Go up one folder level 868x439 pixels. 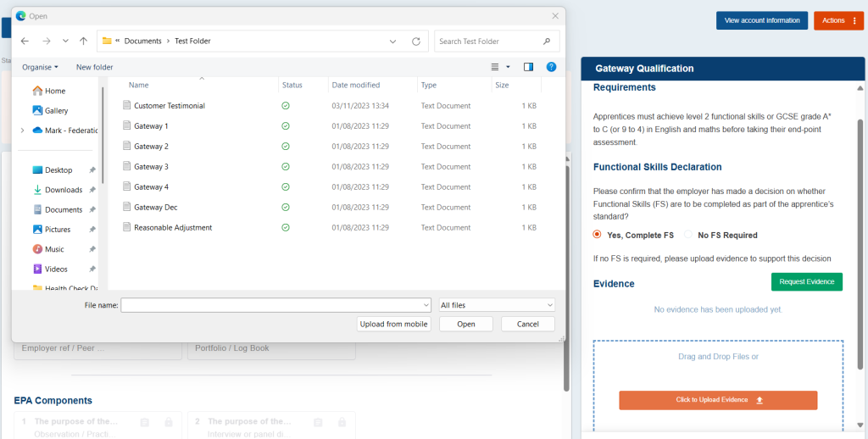coord(83,41)
